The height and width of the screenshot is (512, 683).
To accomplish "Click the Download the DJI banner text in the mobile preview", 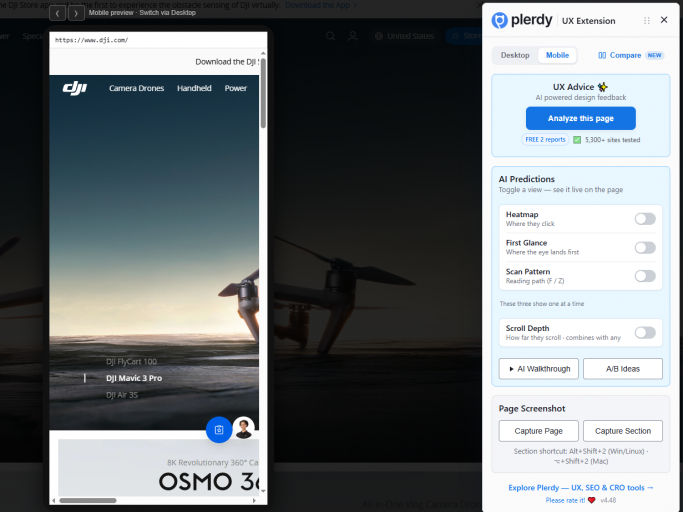I will pyautogui.click(x=227, y=61).
